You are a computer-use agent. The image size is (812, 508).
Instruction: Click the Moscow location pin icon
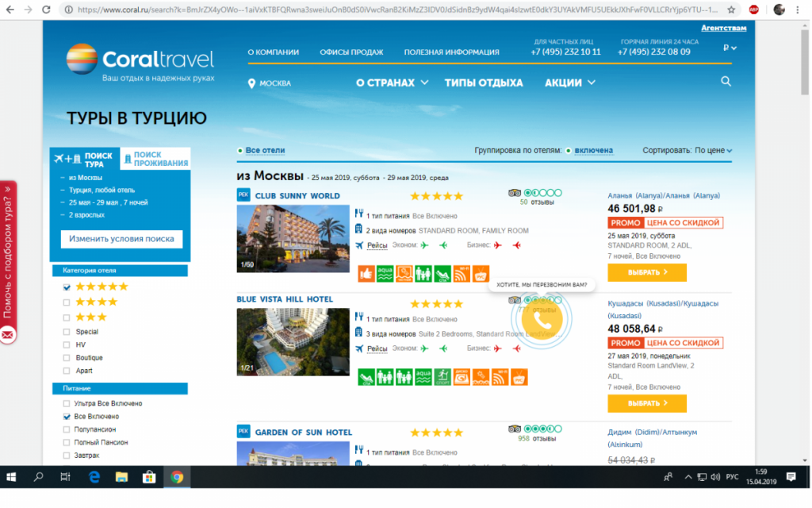pos(251,83)
